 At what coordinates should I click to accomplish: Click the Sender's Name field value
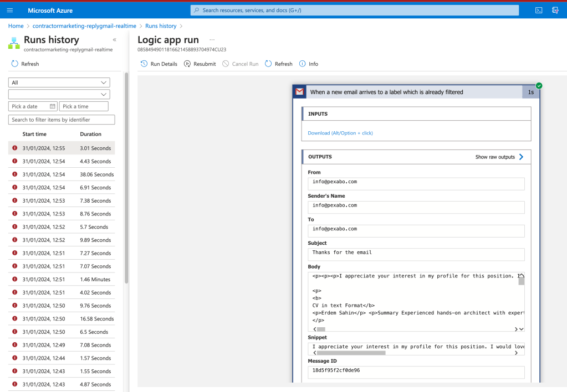click(x=416, y=207)
